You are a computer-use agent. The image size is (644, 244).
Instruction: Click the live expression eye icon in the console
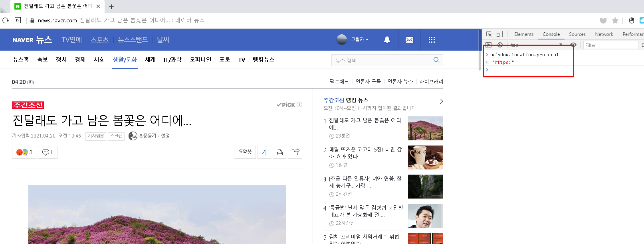pos(573,45)
